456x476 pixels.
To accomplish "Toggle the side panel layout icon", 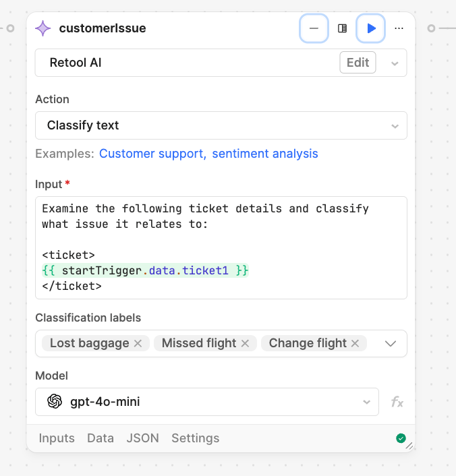I will 343,28.
